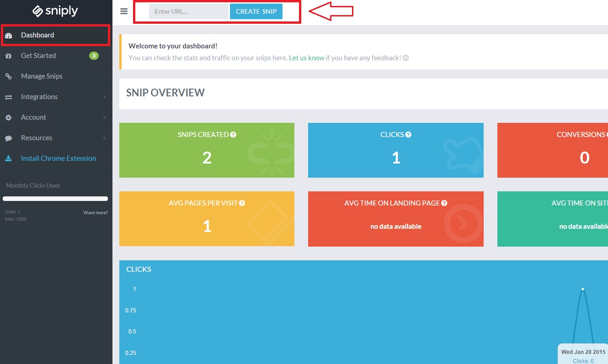The image size is (608, 364).
Task: Click the Dashboard gauge icon in sidebar
Action: 8,36
